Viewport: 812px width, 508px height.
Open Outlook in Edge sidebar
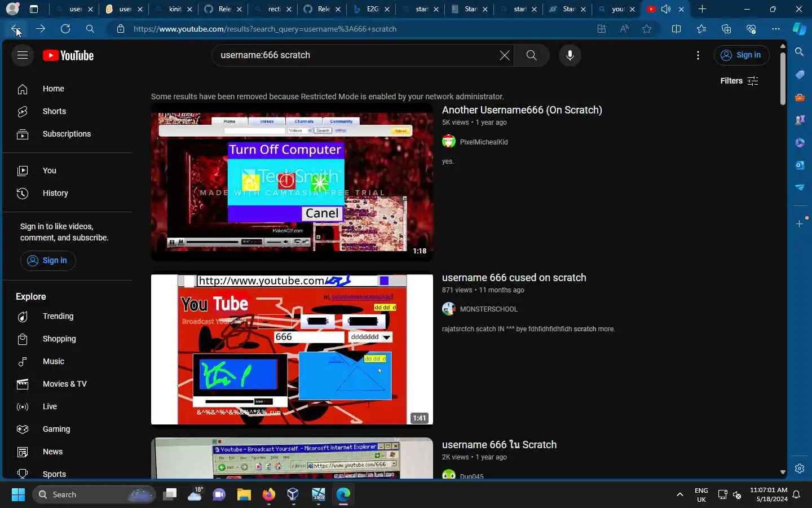(800, 165)
